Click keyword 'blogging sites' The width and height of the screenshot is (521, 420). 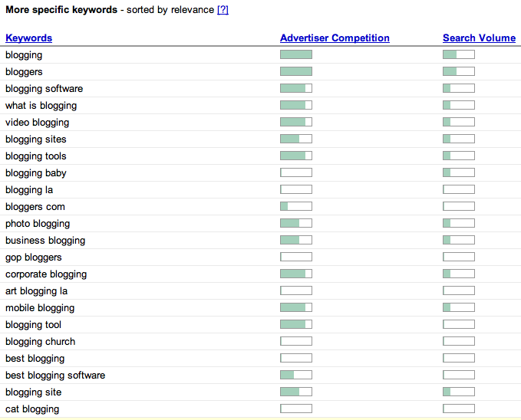coord(36,139)
